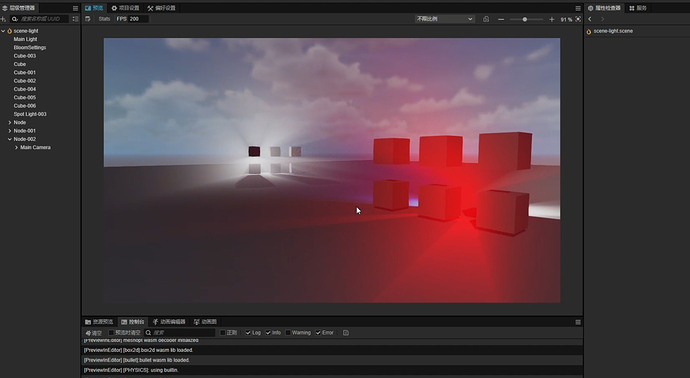
Task: Select Cube-003 in hierarchy
Action: 25,56
